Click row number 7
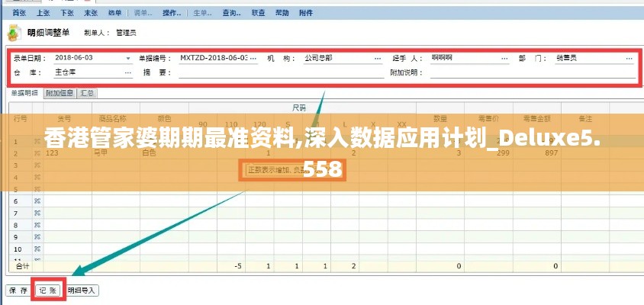The image size is (644, 305). pos(16,213)
